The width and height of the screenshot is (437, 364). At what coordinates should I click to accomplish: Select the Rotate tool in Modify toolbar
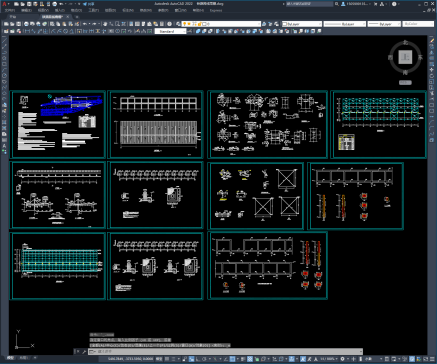point(432,76)
